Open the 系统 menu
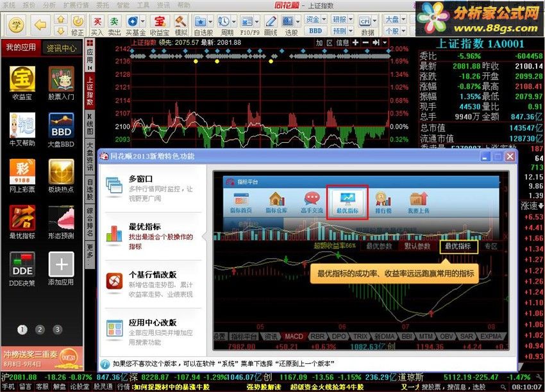 pyautogui.click(x=9, y=5)
